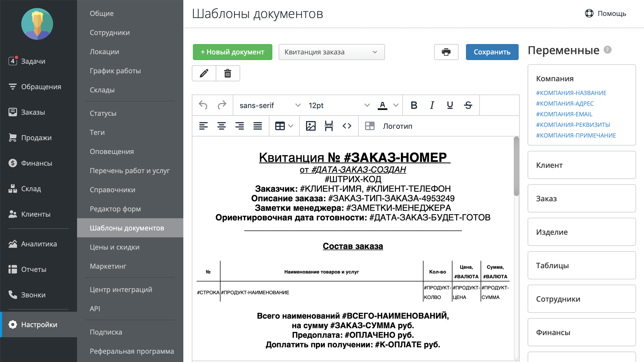This screenshot has width=644, height=362.
Task: Align text to the left
Action: point(203,126)
